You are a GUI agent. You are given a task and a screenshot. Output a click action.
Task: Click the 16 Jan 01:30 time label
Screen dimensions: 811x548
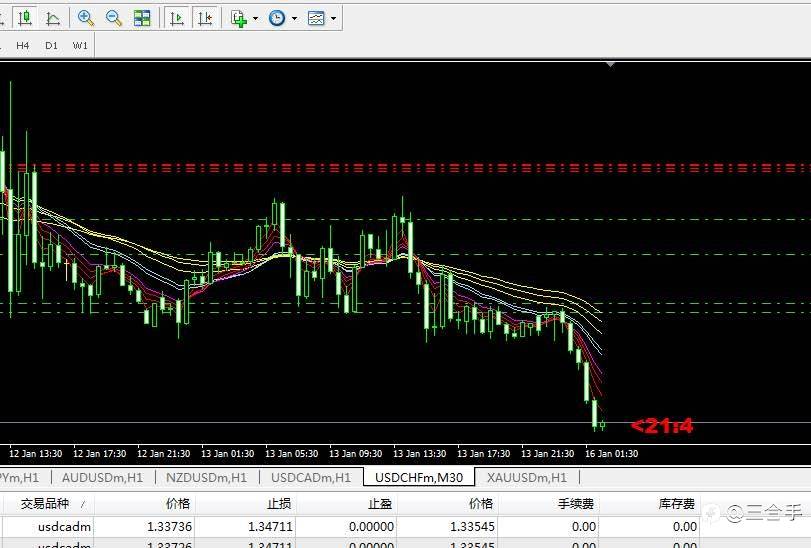[x=611, y=453]
